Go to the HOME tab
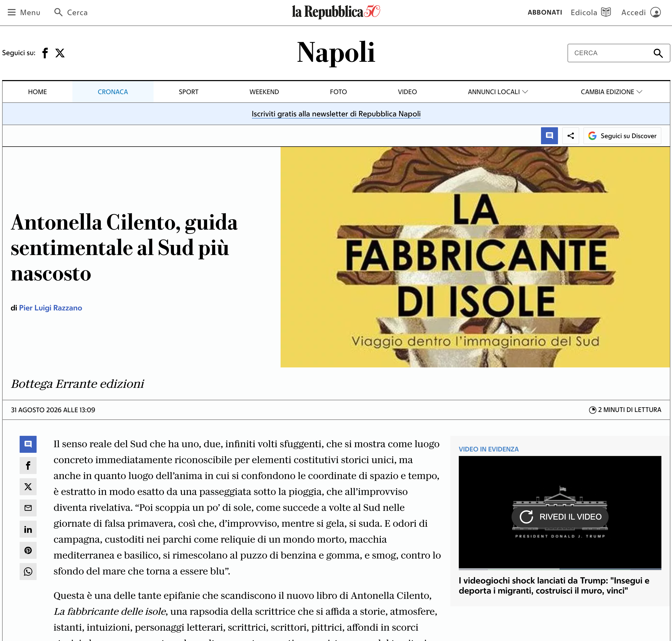 38,92
